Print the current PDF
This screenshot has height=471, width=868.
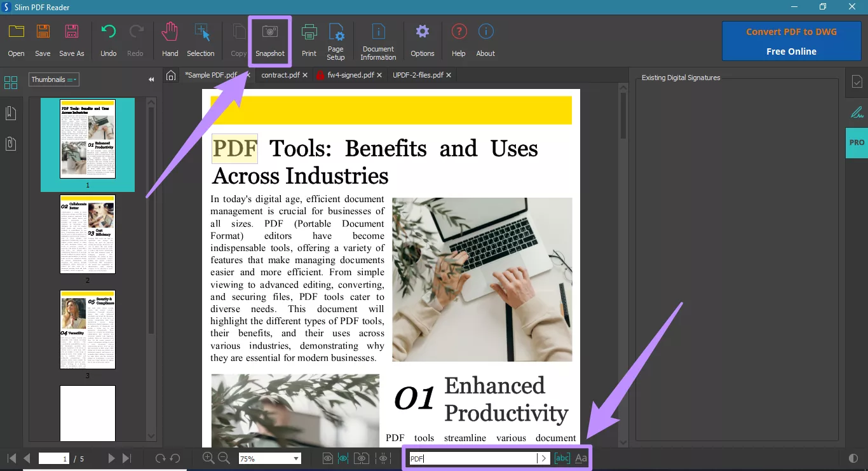coord(309,39)
